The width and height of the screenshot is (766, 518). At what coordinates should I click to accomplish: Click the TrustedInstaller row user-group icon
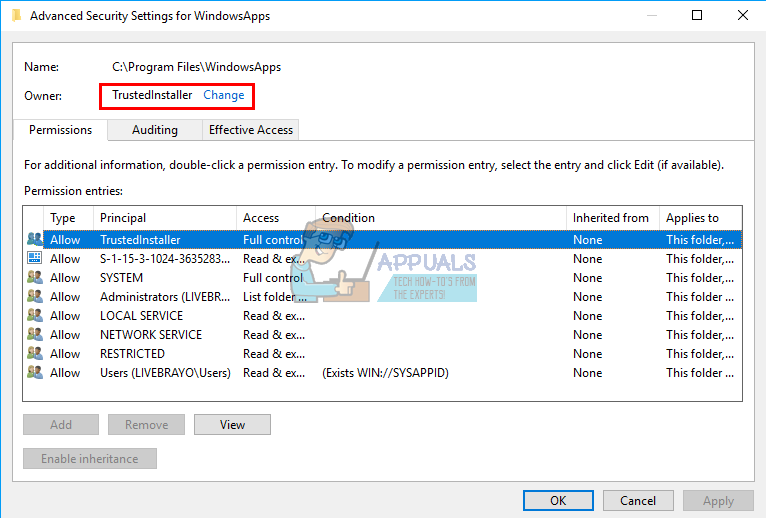pyautogui.click(x=34, y=239)
